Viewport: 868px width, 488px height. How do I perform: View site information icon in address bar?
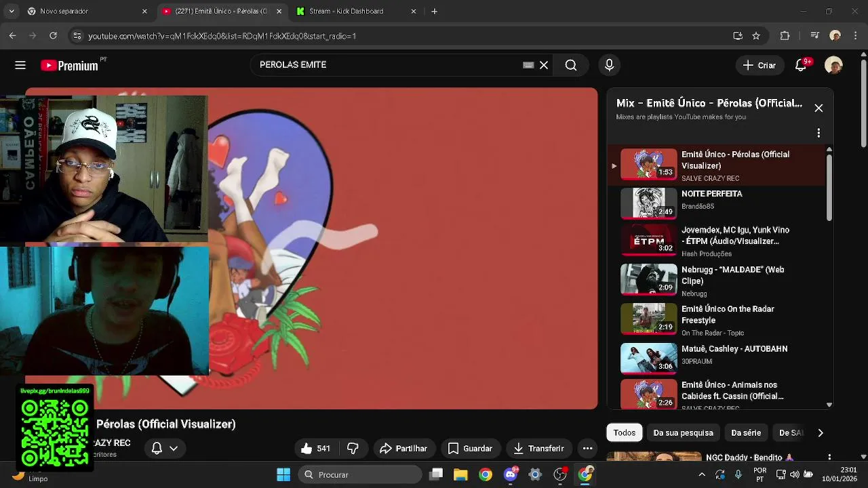77,36
